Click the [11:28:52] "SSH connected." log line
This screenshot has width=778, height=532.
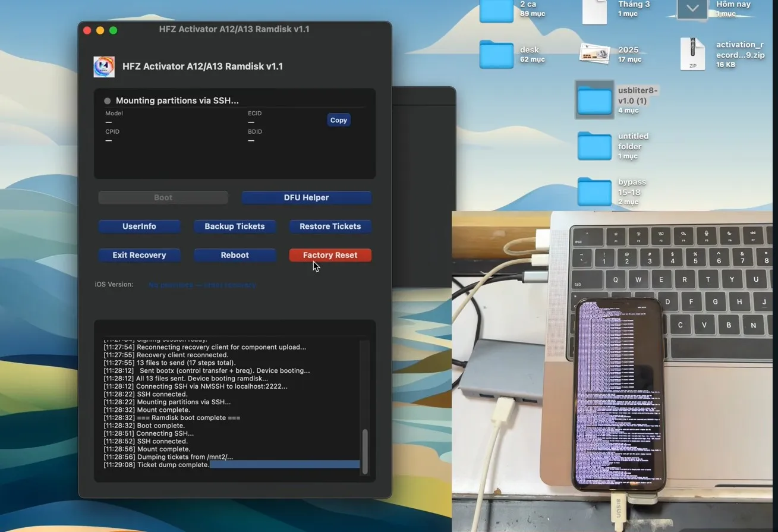(146, 441)
